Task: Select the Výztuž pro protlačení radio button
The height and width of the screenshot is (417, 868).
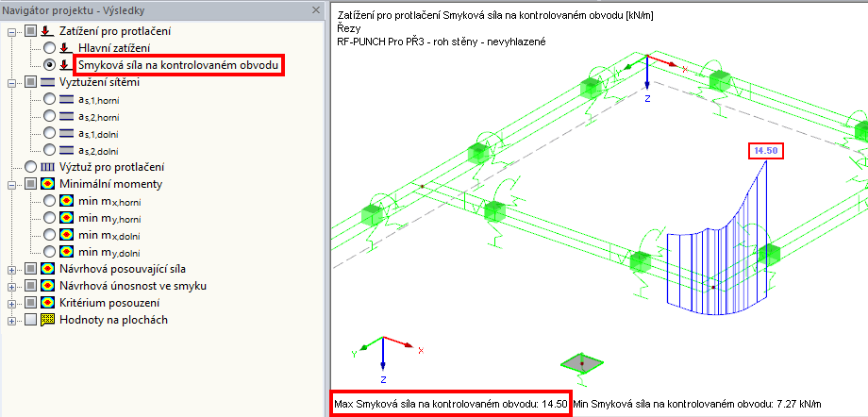Action: coord(31,167)
